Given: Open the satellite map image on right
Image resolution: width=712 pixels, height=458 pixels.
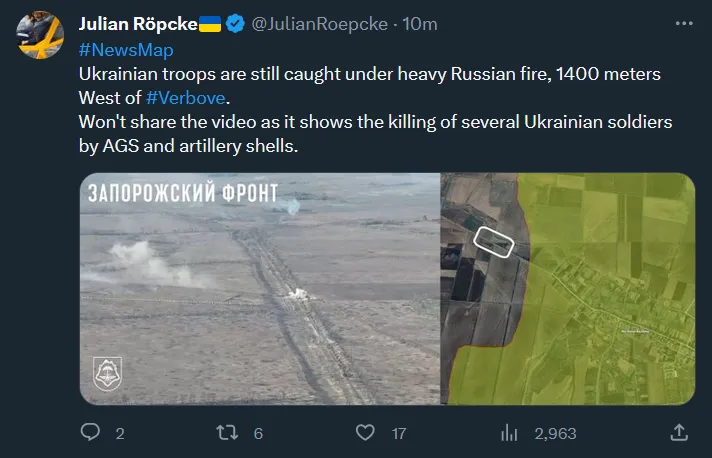Looking at the screenshot, I should (x=567, y=288).
